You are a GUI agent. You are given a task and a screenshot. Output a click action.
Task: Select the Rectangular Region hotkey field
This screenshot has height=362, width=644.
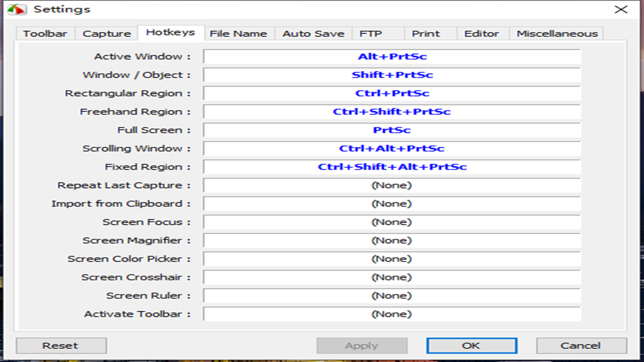pos(392,93)
